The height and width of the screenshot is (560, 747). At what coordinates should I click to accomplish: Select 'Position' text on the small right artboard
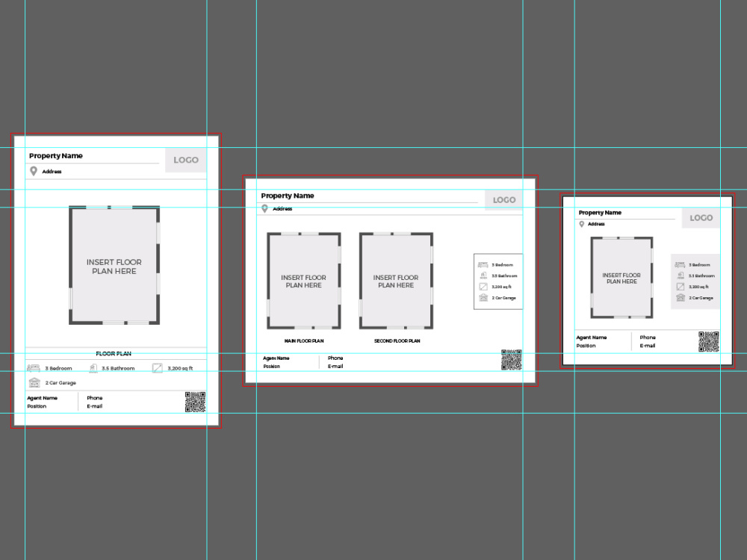tap(586, 346)
